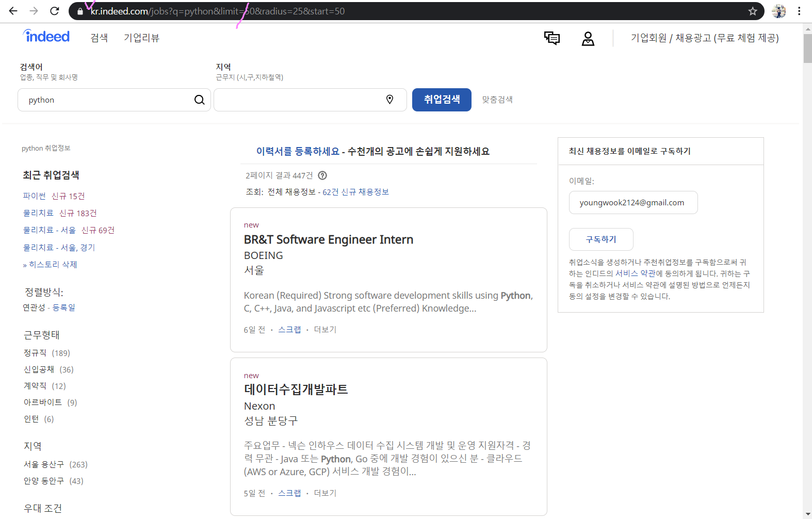Click 더보기 on the Nexon job card

(325, 493)
